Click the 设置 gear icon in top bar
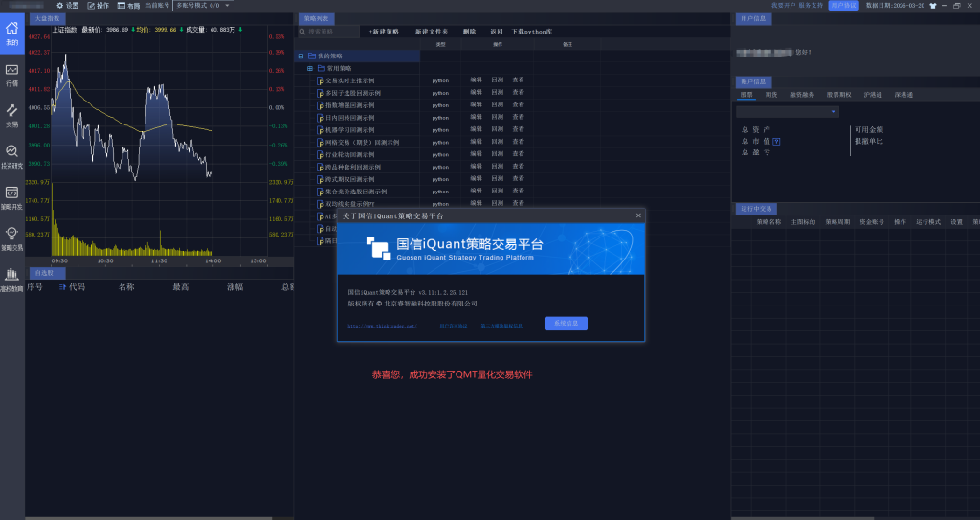Screen dimensions: 980x520 (60, 6)
